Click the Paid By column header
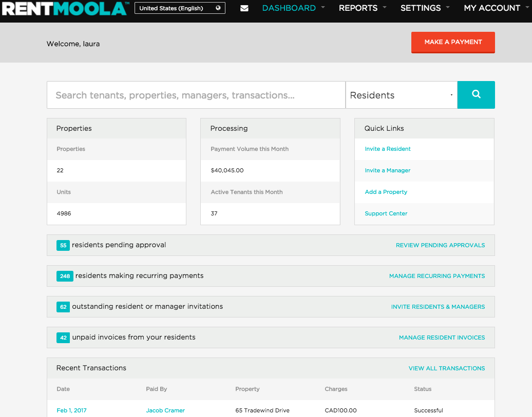 click(157, 389)
